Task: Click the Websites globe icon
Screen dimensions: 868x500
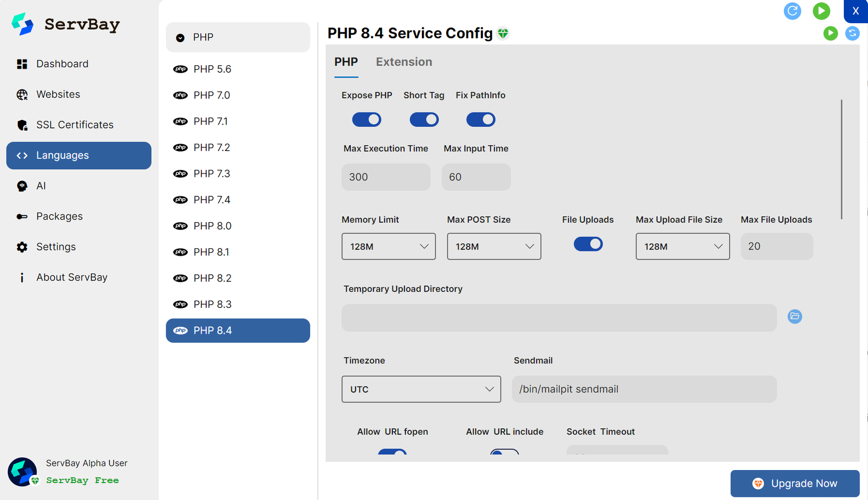Action: point(22,95)
